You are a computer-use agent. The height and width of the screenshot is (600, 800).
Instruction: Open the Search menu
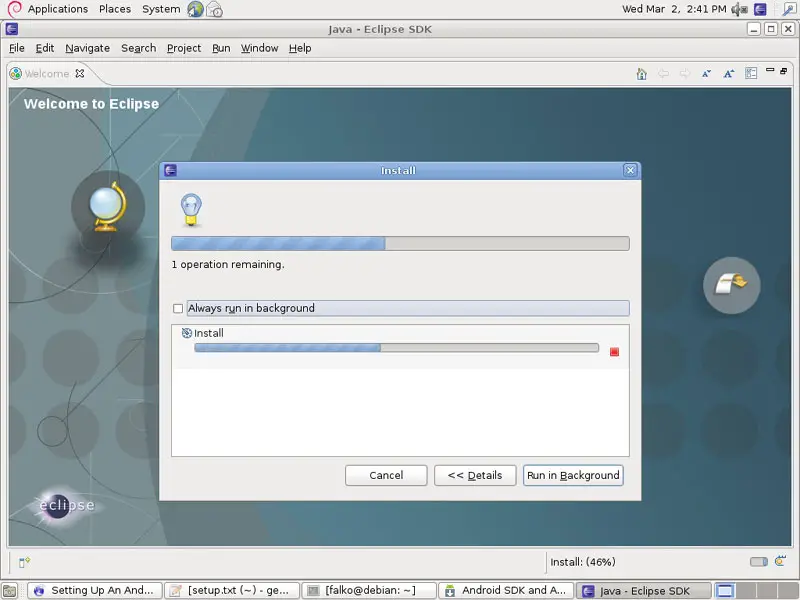pyautogui.click(x=138, y=48)
